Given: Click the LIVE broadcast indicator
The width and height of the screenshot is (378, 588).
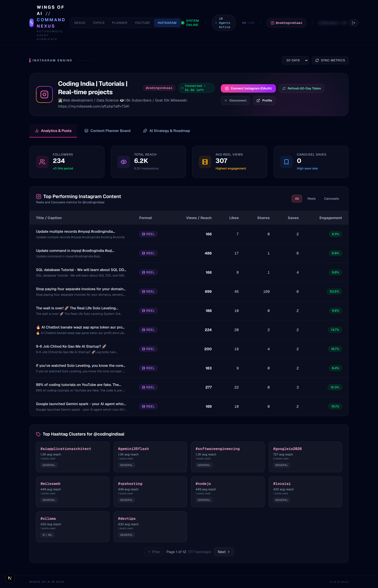Looking at the screenshot, I should [x=248, y=23].
